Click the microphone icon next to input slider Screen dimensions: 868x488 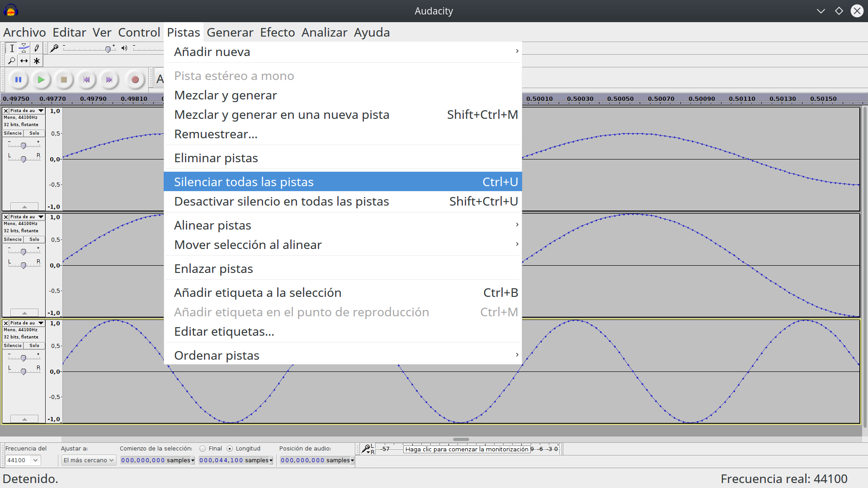pos(54,48)
